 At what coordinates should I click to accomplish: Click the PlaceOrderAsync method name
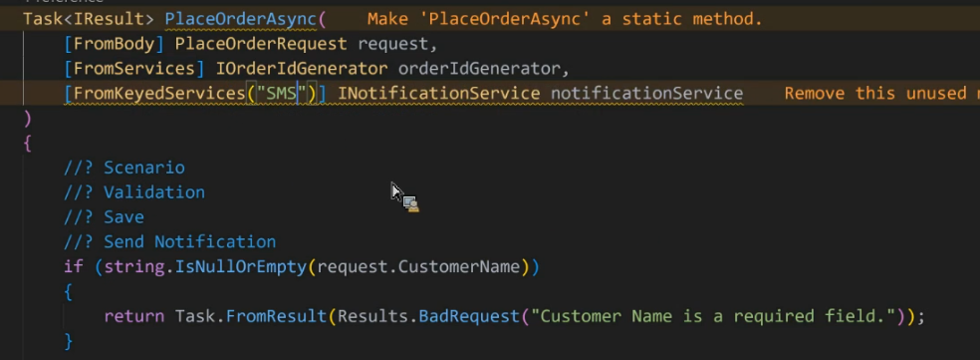[241, 19]
